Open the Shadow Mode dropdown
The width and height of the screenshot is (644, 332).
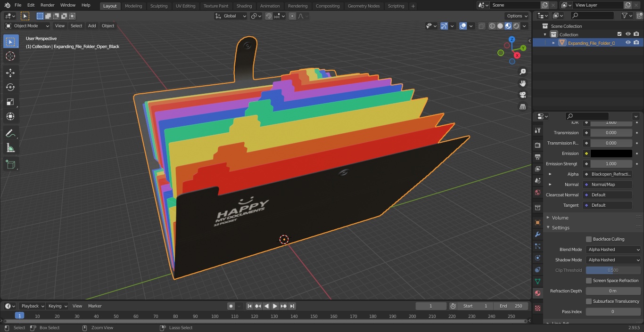[613, 260]
